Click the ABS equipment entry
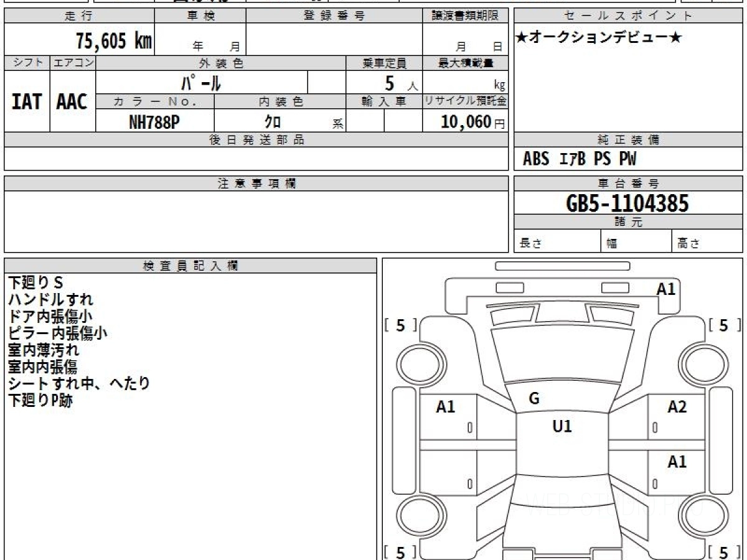Screen dimensions: 747x560 click(x=536, y=159)
